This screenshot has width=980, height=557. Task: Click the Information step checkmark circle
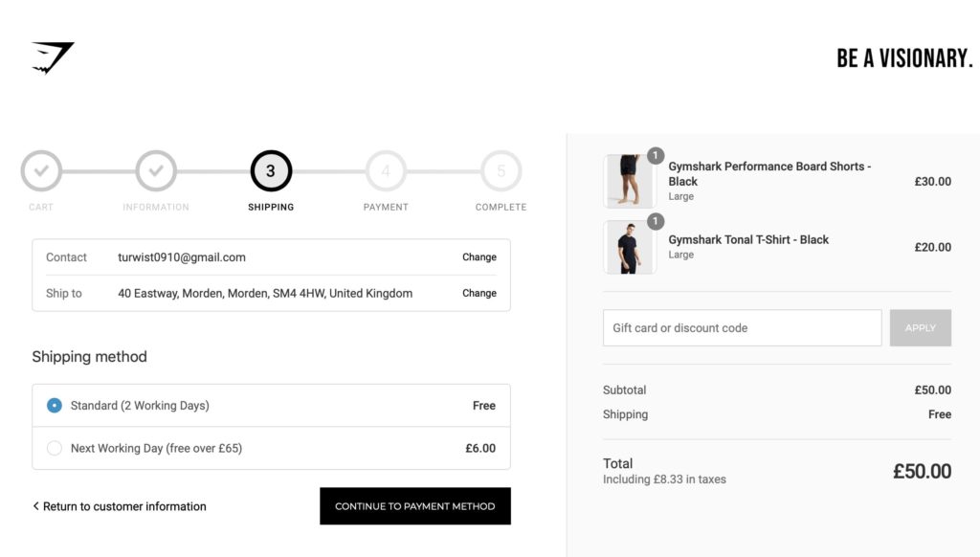(156, 171)
